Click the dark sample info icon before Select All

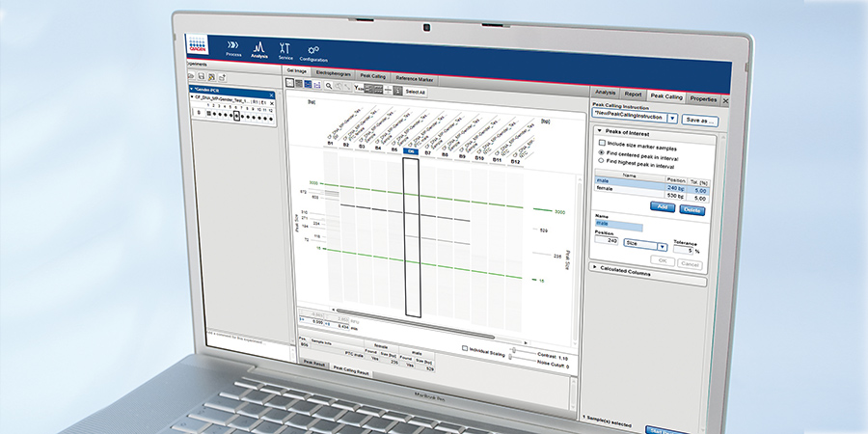[x=398, y=91]
